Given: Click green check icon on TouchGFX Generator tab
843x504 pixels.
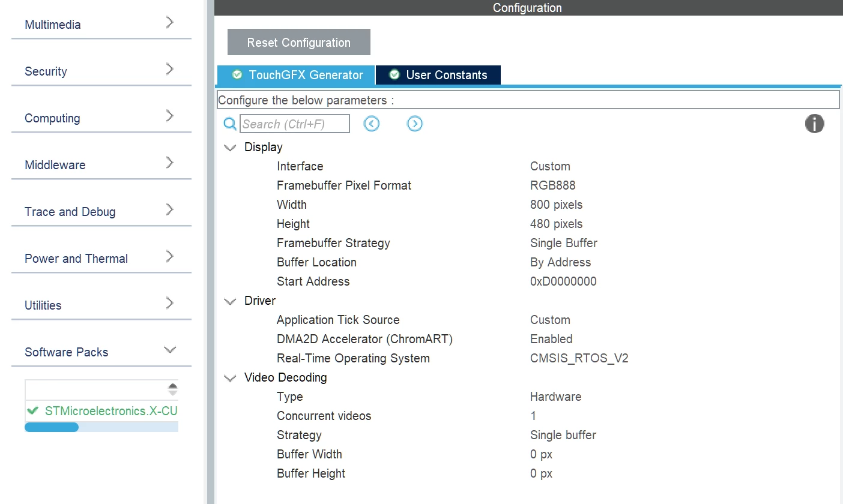Looking at the screenshot, I should (237, 74).
